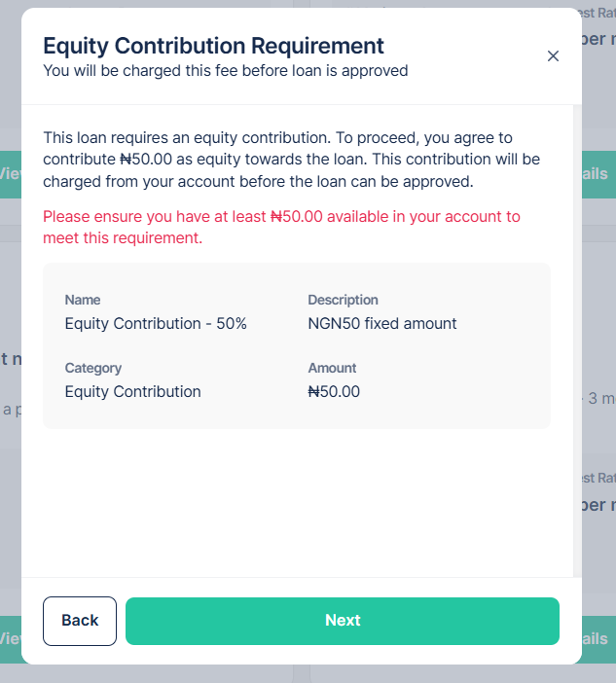Image resolution: width=616 pixels, height=683 pixels.
Task: Click the modal's vertical scrollbar
Action: [575, 341]
